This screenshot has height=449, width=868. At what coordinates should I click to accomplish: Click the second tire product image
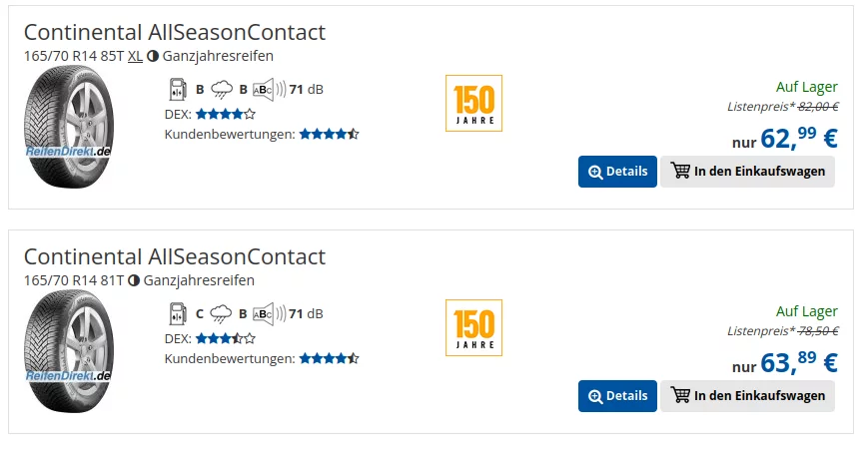[70, 351]
